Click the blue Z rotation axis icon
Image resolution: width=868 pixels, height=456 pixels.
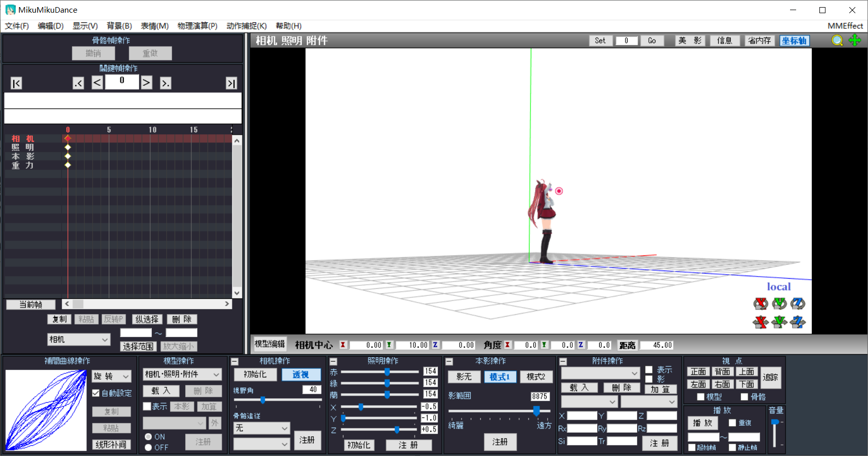tap(798, 303)
